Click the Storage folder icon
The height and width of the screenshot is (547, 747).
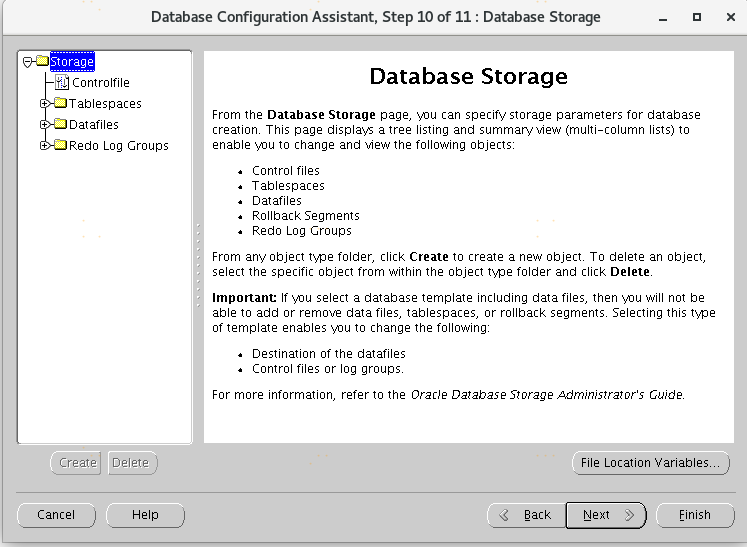pos(42,62)
